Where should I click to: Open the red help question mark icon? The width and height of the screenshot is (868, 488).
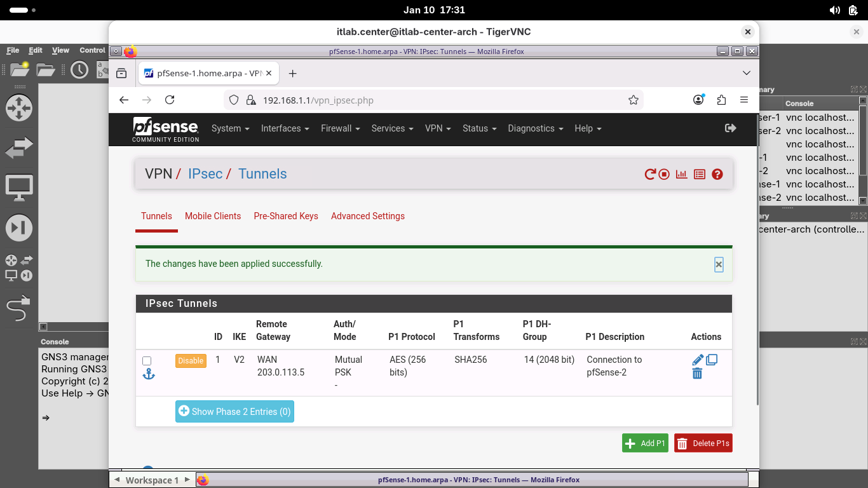click(717, 174)
